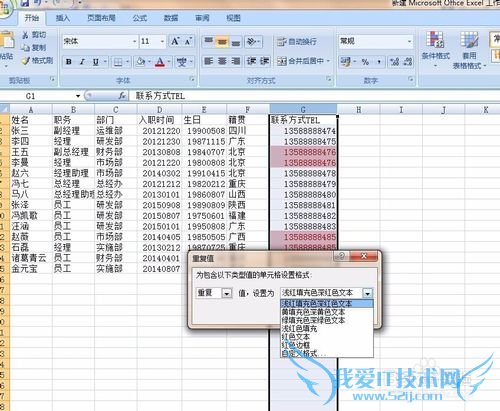Apply percent style
The height and width of the screenshot is (411, 500).
click(x=365, y=61)
